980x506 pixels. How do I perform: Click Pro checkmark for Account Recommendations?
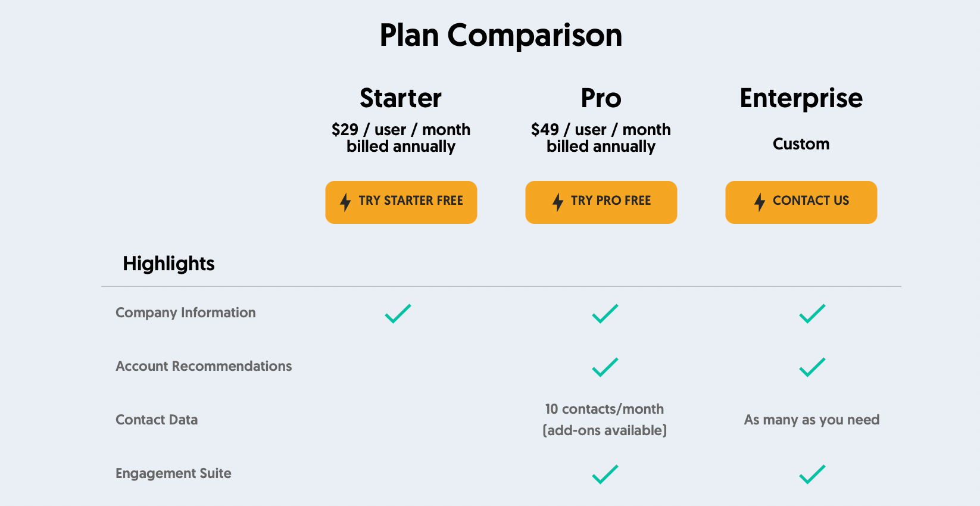(606, 367)
